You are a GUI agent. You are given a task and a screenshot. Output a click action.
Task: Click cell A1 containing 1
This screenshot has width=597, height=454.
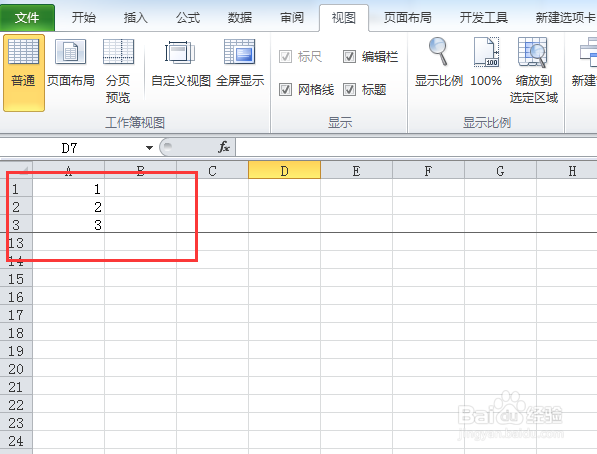[x=69, y=188]
